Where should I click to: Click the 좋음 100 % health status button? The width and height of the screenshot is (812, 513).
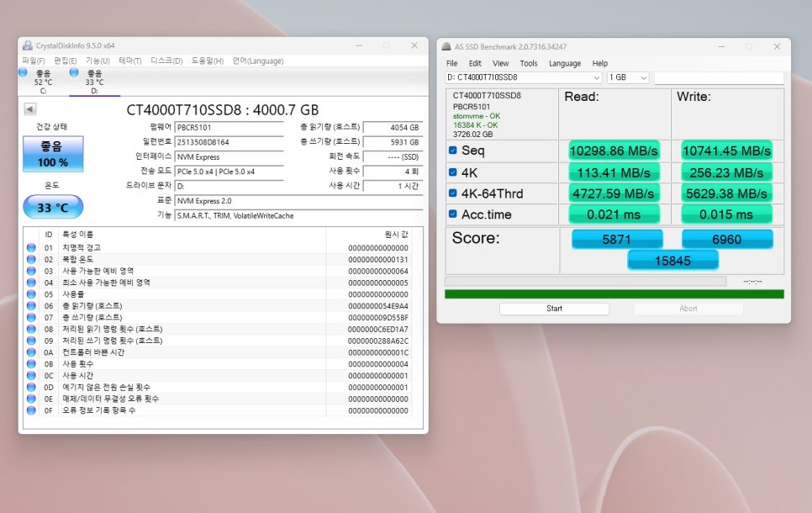[53, 154]
